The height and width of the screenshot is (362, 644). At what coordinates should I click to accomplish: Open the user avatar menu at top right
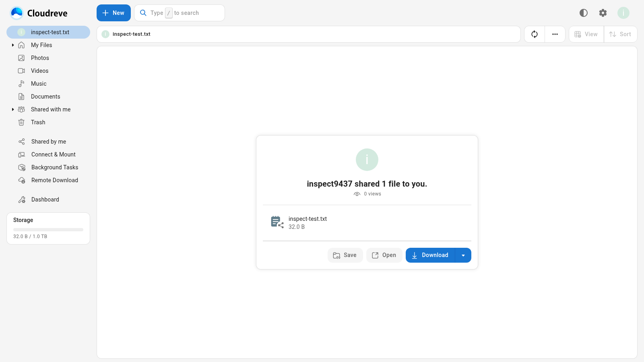[x=623, y=13]
